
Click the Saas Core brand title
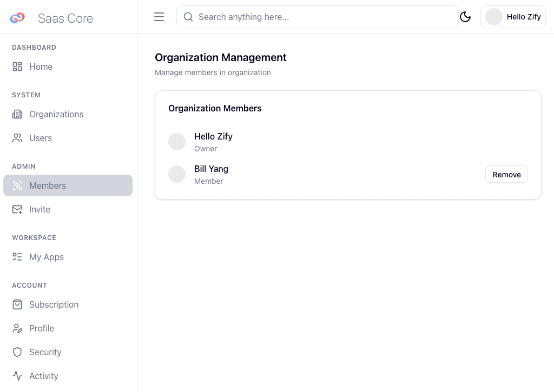65,18
